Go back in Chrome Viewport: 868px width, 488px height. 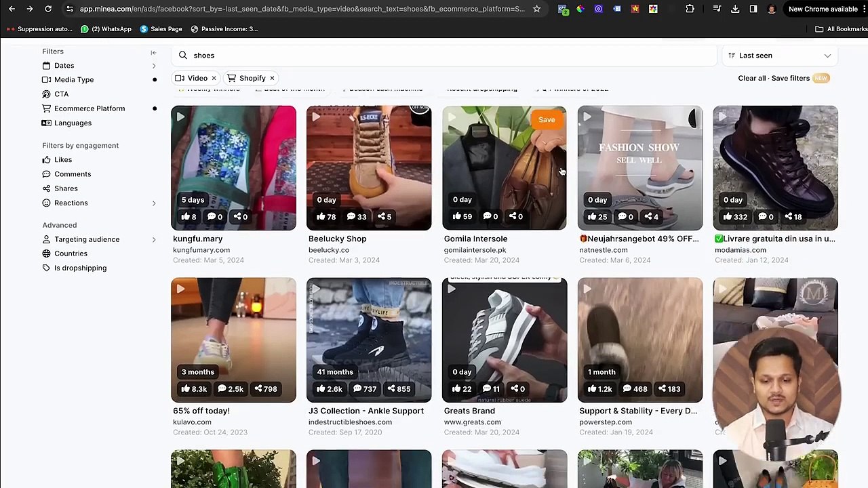(12, 9)
